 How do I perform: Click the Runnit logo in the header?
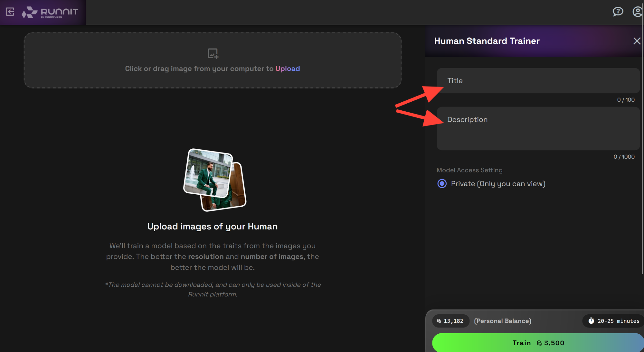pos(50,12)
